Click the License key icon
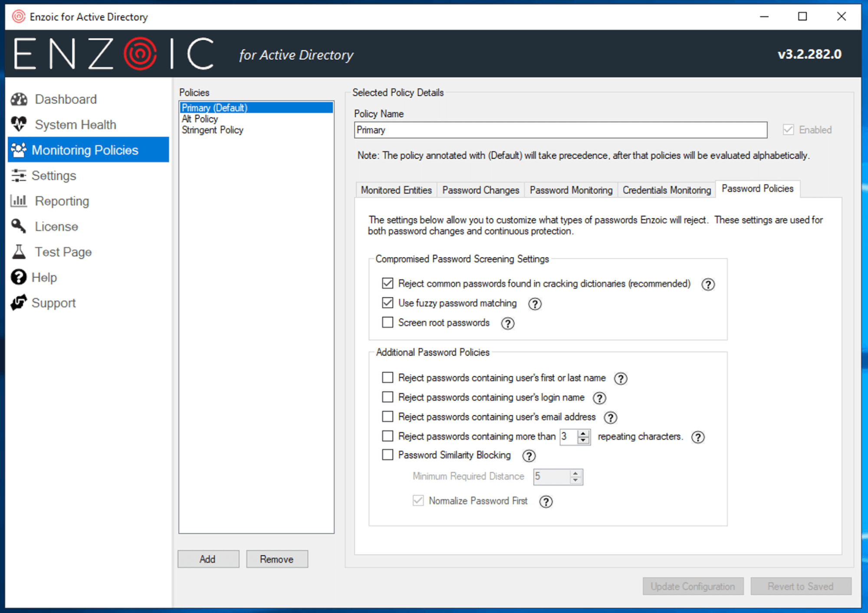The width and height of the screenshot is (868, 613). [x=19, y=226]
